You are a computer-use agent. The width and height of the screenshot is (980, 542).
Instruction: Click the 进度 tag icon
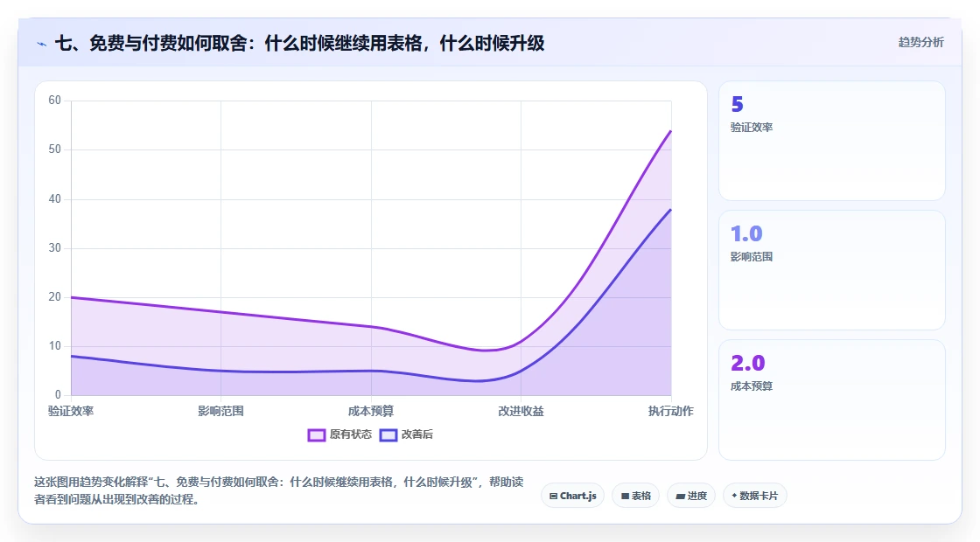click(x=681, y=497)
